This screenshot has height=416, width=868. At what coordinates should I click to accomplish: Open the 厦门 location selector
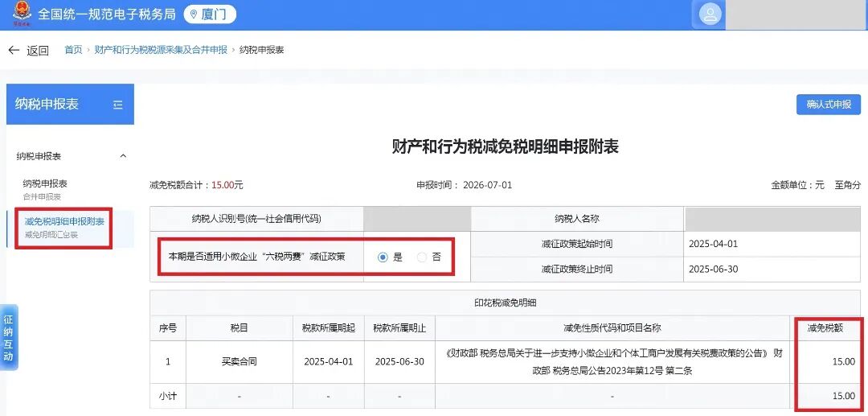click(210, 14)
